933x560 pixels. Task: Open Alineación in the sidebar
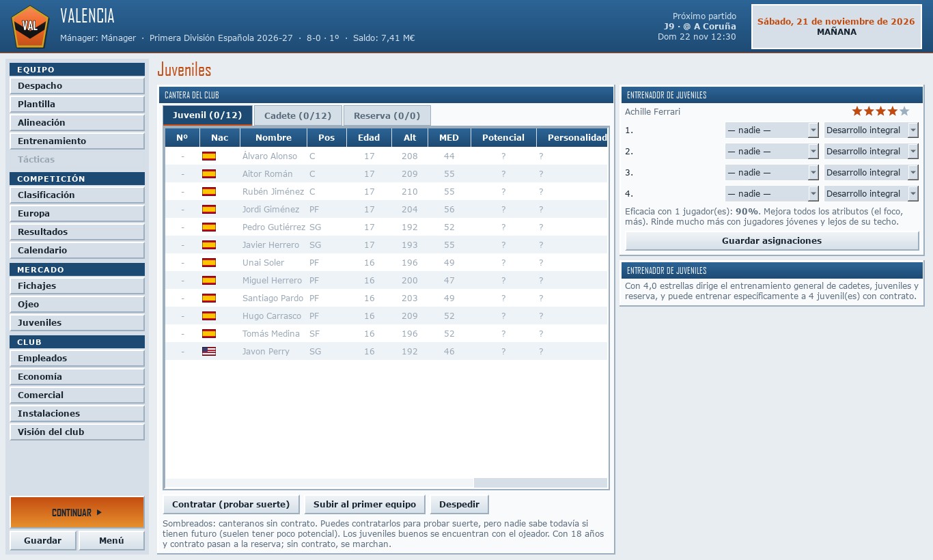pyautogui.click(x=77, y=123)
